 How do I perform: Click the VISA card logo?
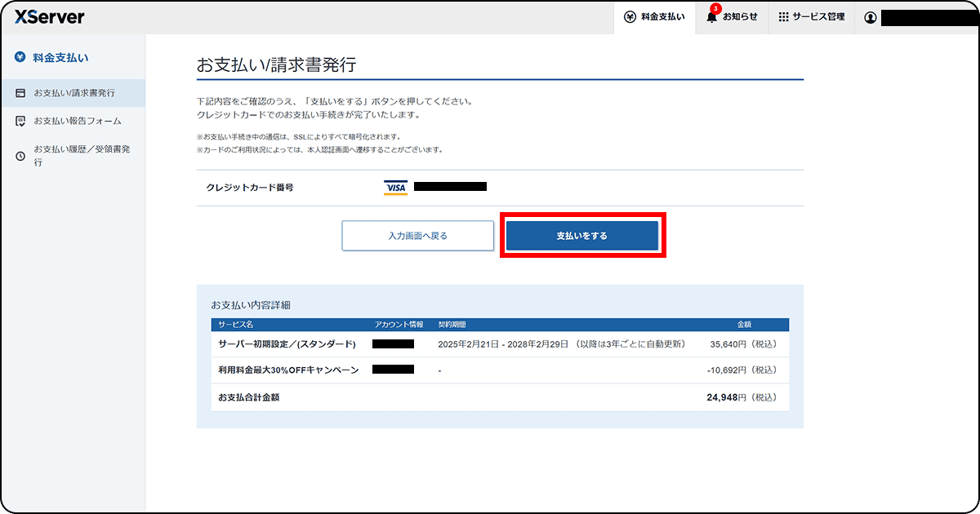395,188
